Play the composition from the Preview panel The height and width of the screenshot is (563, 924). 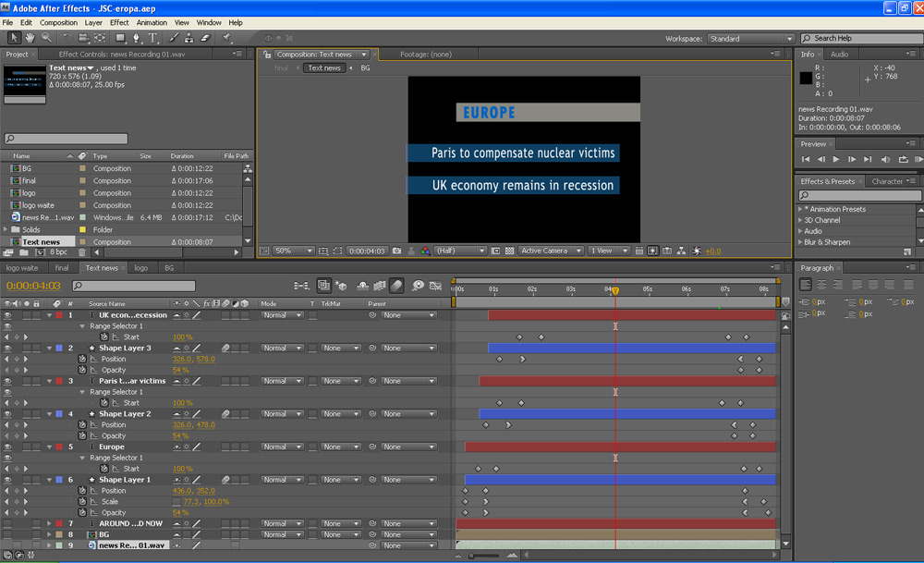tap(836, 159)
